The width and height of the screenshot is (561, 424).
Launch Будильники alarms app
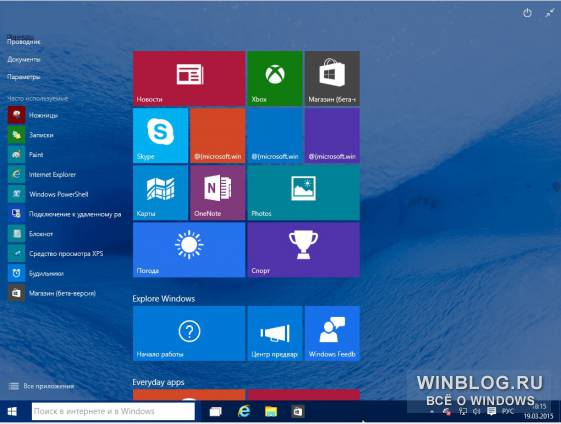[x=36, y=273]
